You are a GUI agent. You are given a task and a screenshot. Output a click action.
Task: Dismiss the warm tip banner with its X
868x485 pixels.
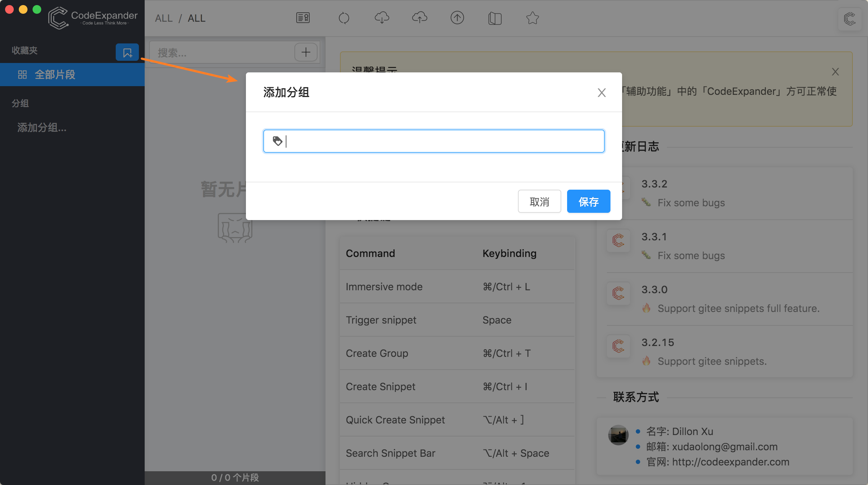835,72
